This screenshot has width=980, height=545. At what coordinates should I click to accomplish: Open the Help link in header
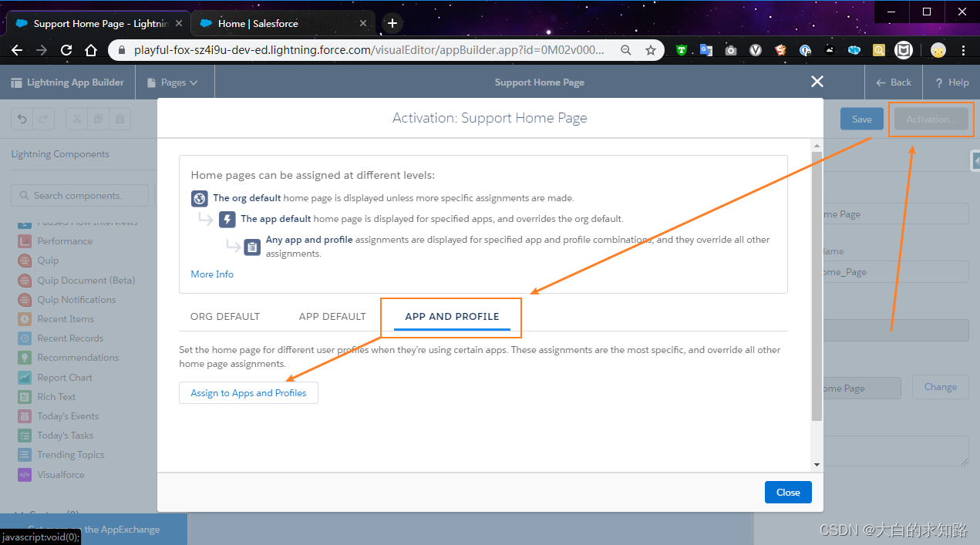tap(952, 82)
